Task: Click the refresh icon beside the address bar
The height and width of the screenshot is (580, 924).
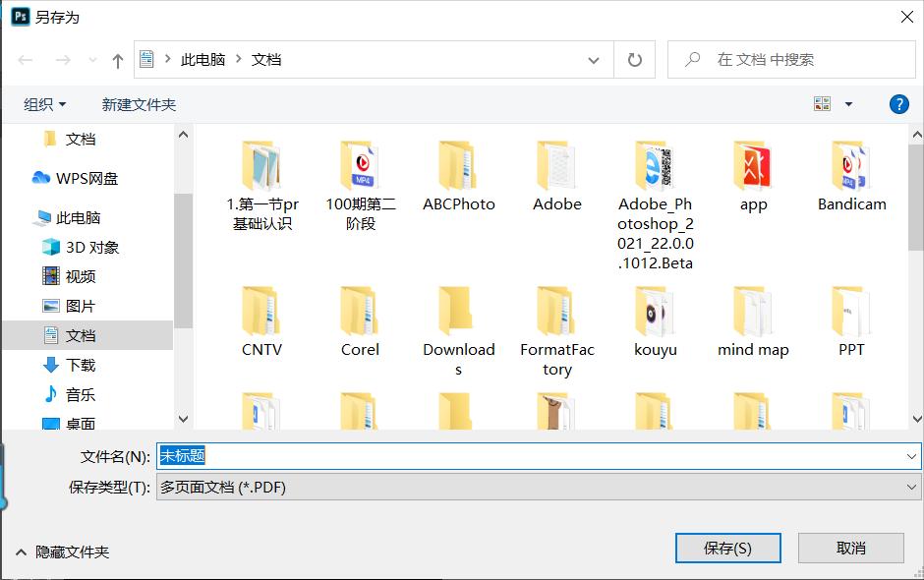Action: point(634,59)
